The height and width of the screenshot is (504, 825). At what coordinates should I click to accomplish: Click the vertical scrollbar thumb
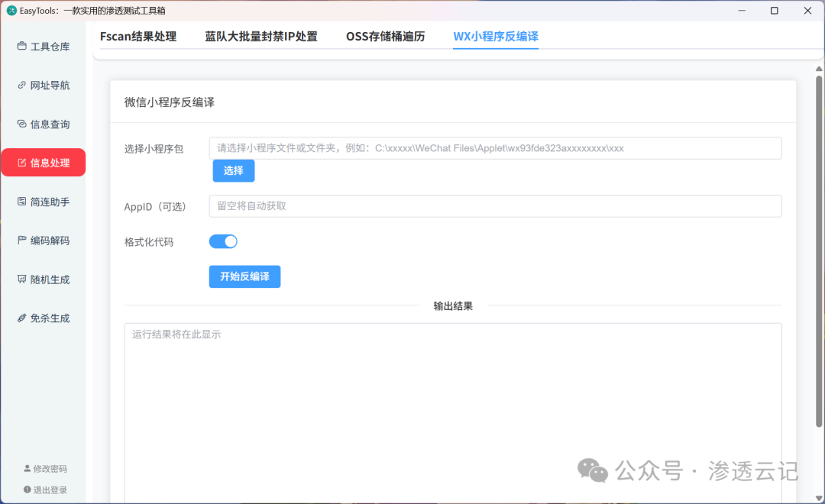(x=819, y=251)
